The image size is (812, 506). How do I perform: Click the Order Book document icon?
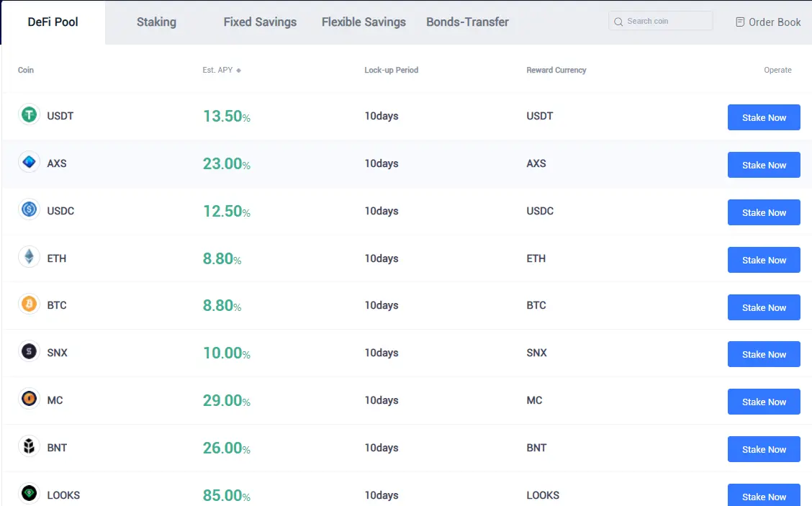[x=740, y=22]
